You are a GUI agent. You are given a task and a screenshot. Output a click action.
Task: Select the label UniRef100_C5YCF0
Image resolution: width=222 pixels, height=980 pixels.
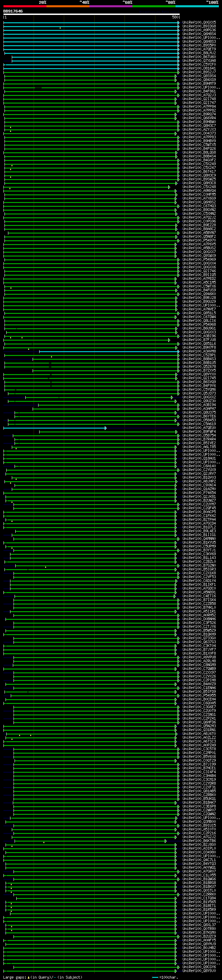pyautogui.click(x=199, y=65)
